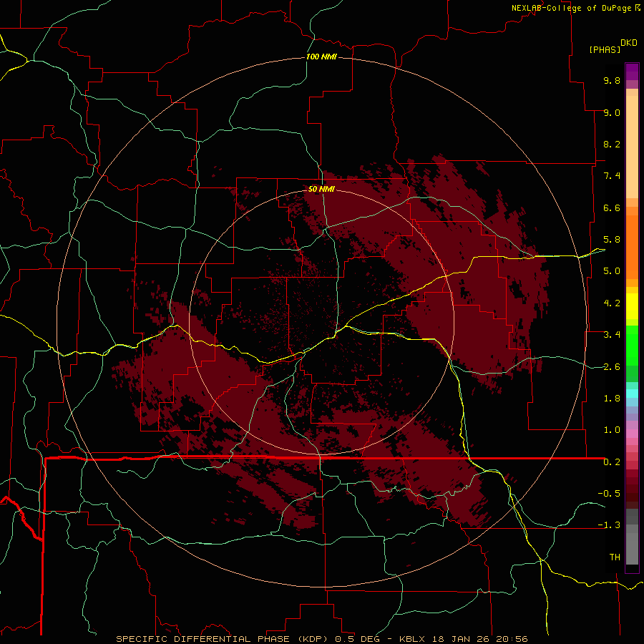Select the 1.8 legend value
Image resolution: width=644 pixels, height=644 pixels.
(612, 399)
